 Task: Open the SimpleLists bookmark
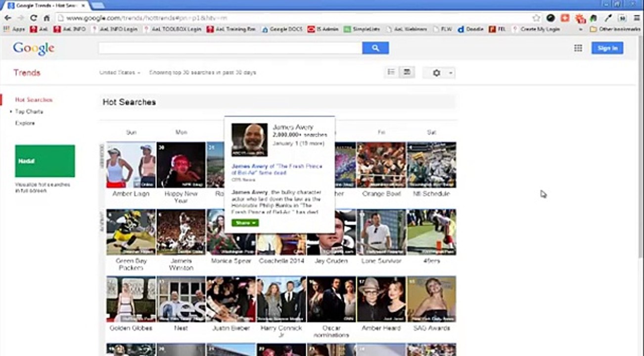[x=362, y=29]
